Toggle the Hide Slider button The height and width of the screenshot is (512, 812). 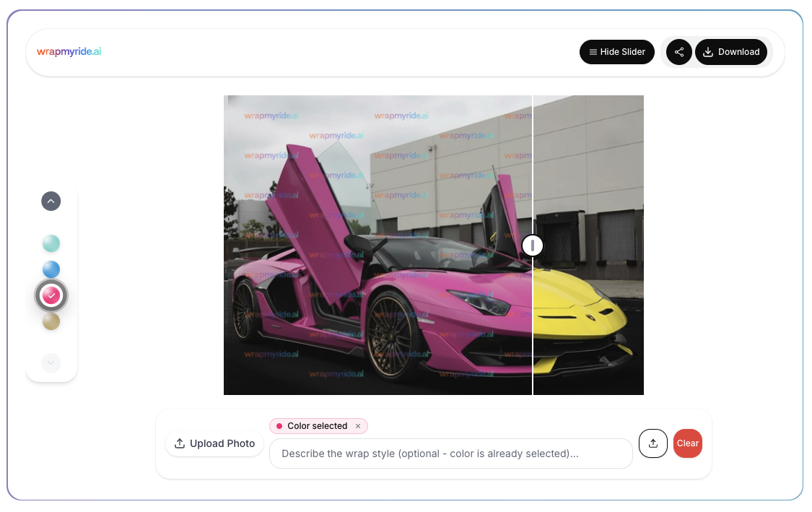pos(617,52)
